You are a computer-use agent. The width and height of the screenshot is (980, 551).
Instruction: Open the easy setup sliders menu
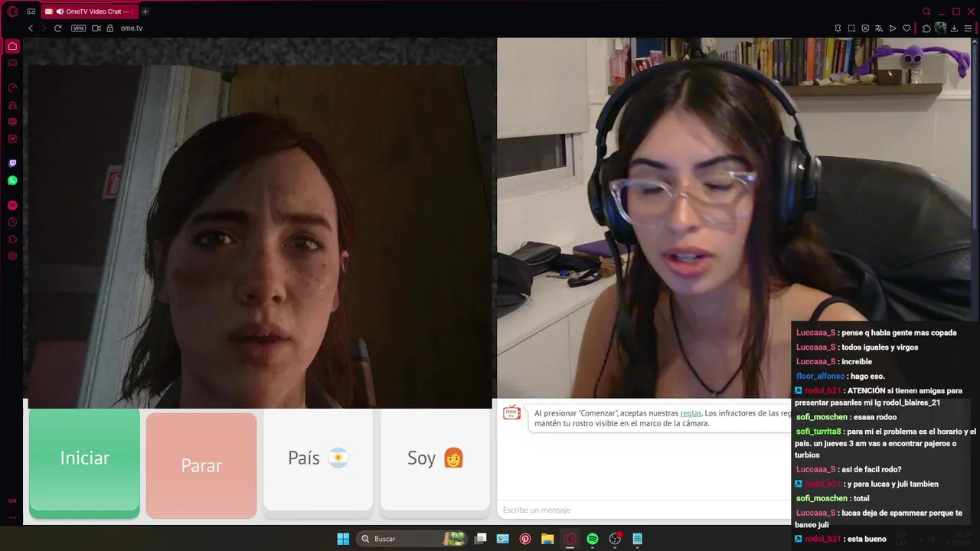[968, 28]
